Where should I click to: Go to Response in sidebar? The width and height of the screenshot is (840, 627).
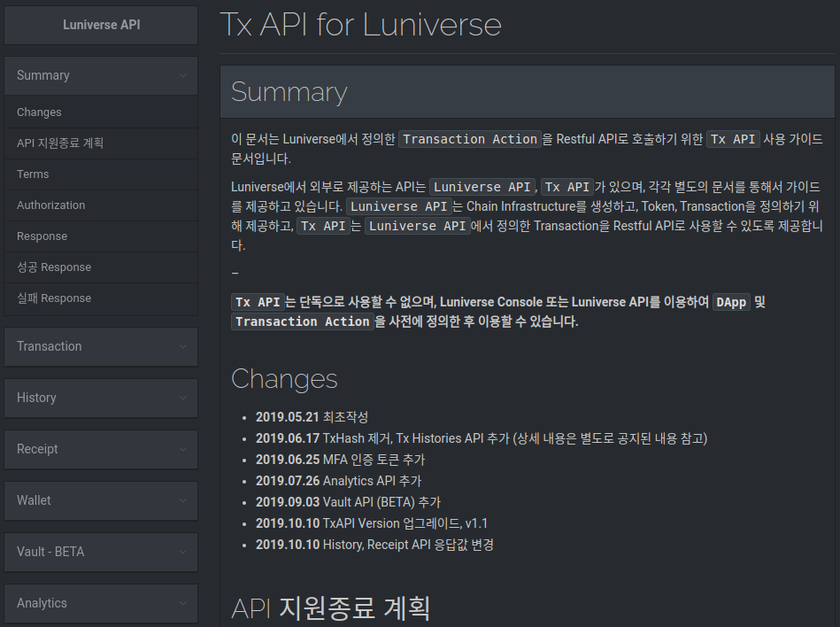pyautogui.click(x=101, y=236)
